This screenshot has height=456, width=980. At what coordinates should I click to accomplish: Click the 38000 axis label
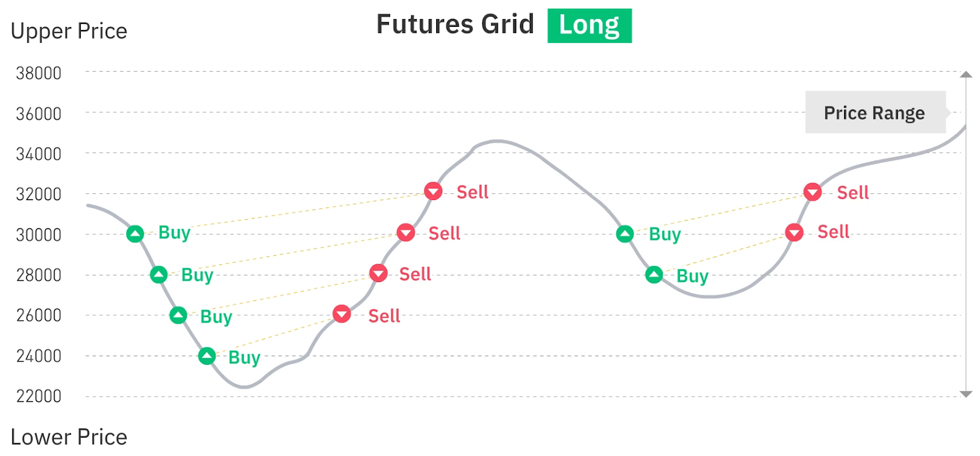click(39, 73)
